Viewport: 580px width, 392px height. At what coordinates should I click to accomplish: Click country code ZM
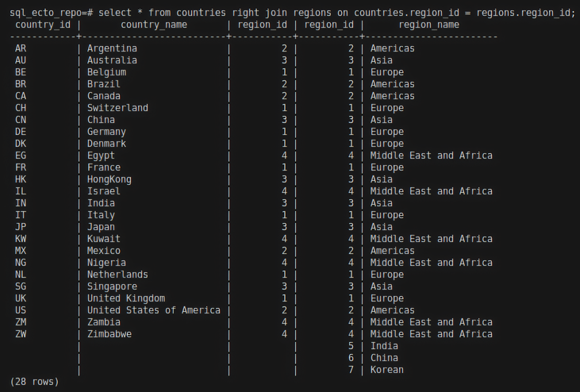pyautogui.click(x=21, y=322)
